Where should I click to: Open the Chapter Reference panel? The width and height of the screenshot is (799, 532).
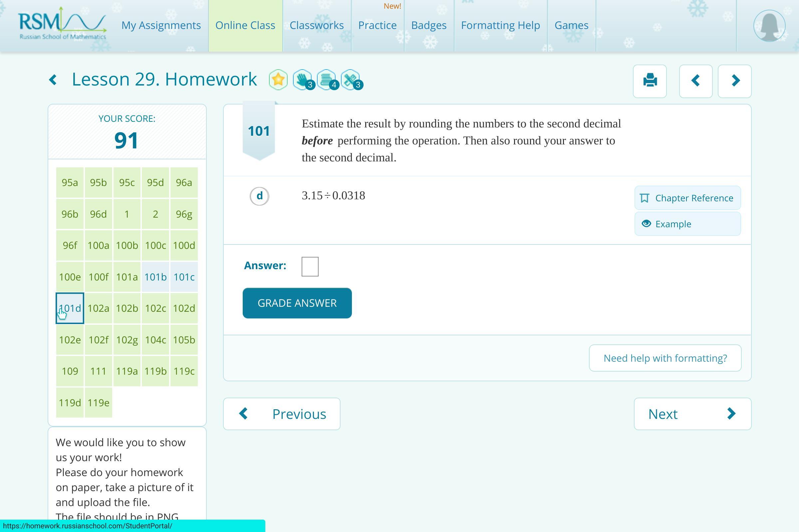point(687,198)
